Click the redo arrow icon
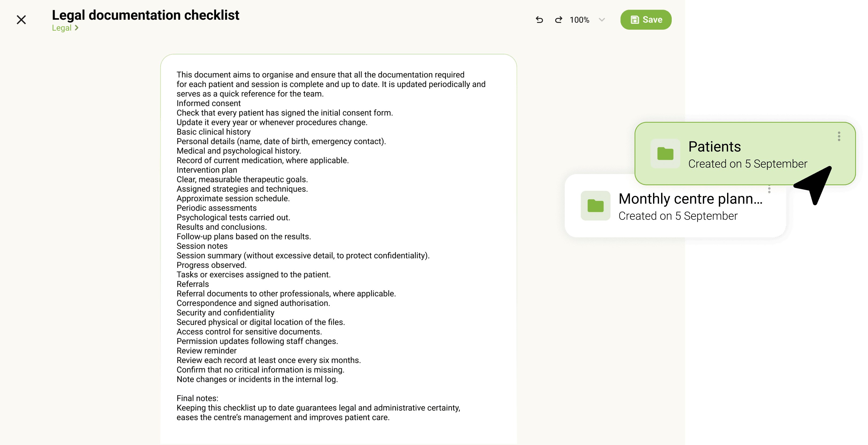This screenshot has width=868, height=445. point(558,20)
